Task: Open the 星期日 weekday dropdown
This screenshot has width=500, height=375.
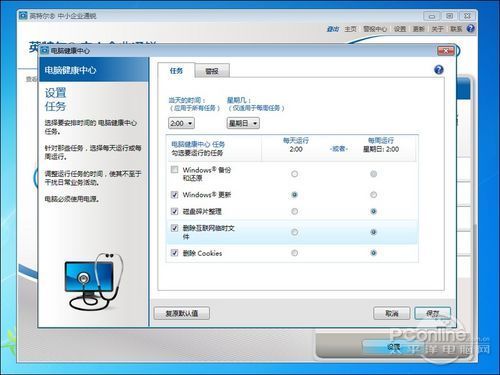Action: [243, 123]
